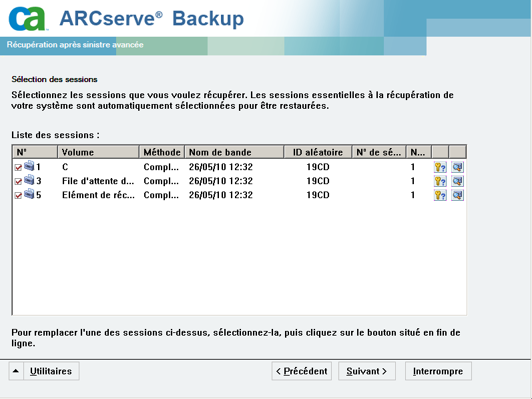Uncheck the session 1 checkbox for volume C
This screenshot has width=532, height=399.
tap(18, 167)
